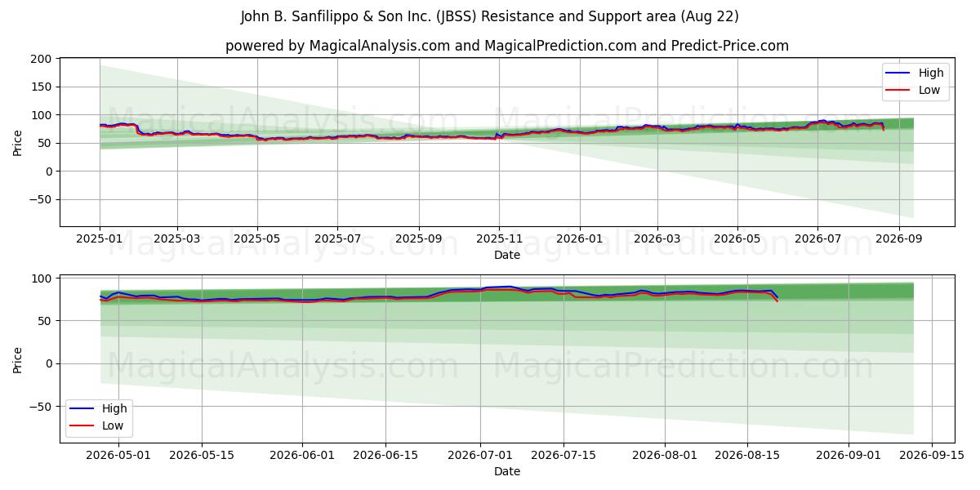
Task: Click 'High' in the top chart legend
Action: point(931,73)
